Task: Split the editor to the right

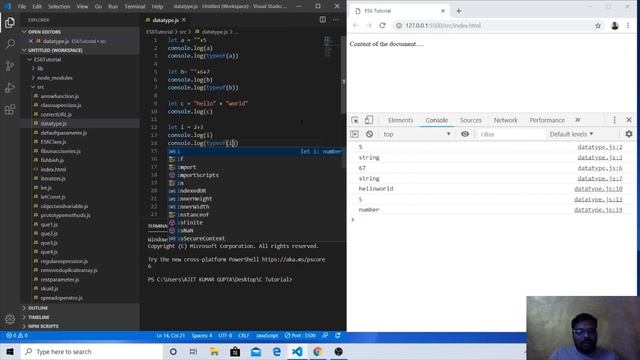Action: [322, 20]
